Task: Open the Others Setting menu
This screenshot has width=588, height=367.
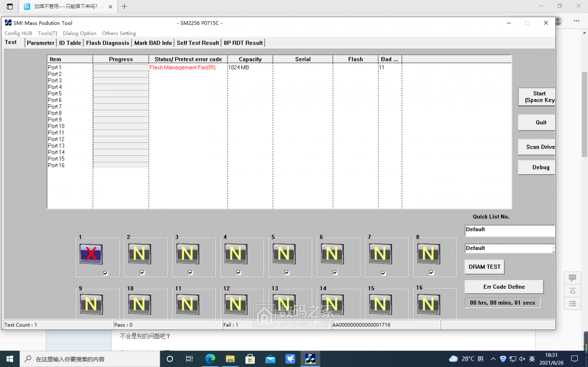Action: click(x=119, y=33)
